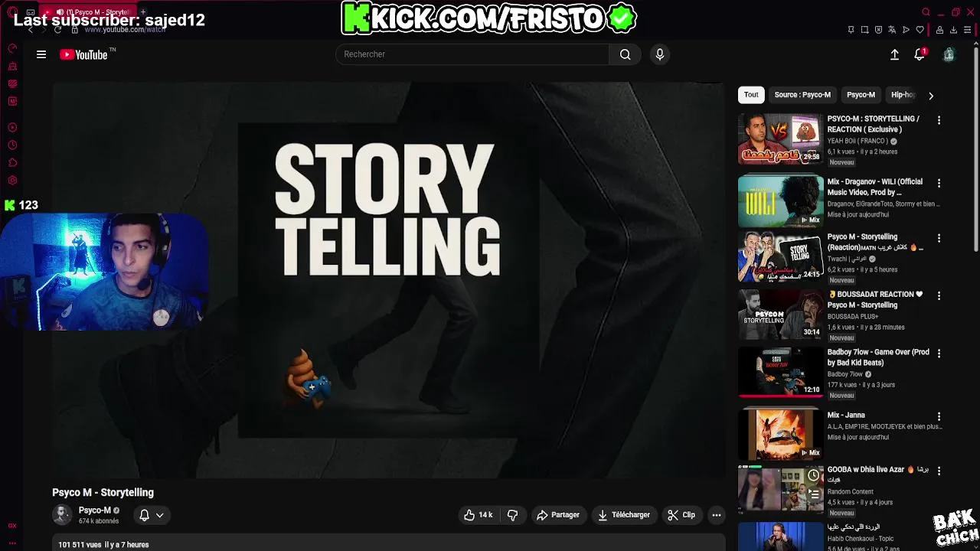Open the translate page icon
The image size is (980, 551).
[x=892, y=30]
